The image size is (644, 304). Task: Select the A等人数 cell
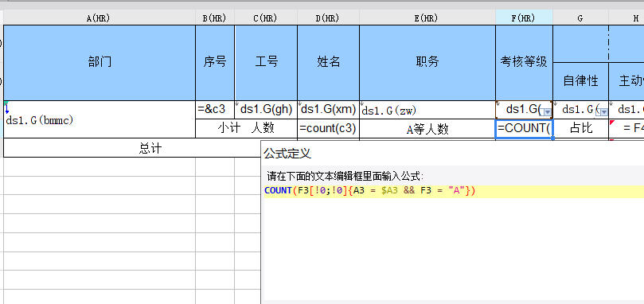[427, 129]
